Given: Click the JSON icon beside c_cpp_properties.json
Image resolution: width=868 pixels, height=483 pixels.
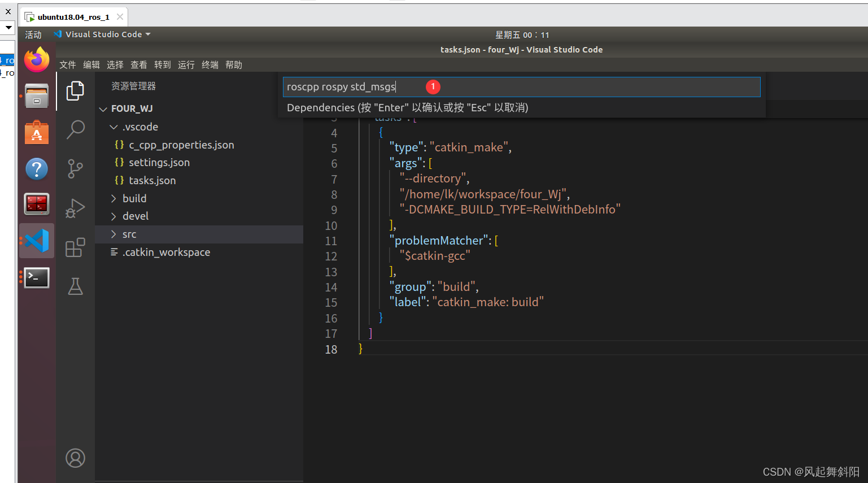Looking at the screenshot, I should point(119,145).
